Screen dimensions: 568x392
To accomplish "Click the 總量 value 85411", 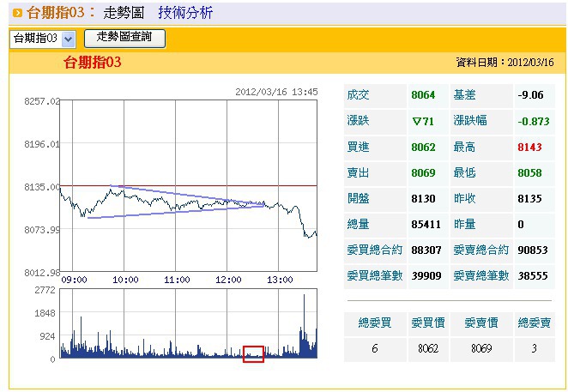I will click(426, 224).
